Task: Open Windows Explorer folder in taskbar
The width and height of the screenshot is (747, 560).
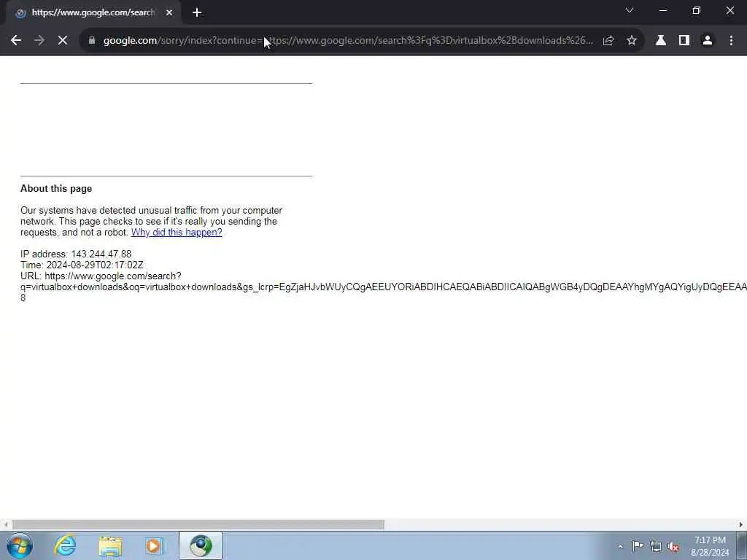Action: tap(111, 545)
